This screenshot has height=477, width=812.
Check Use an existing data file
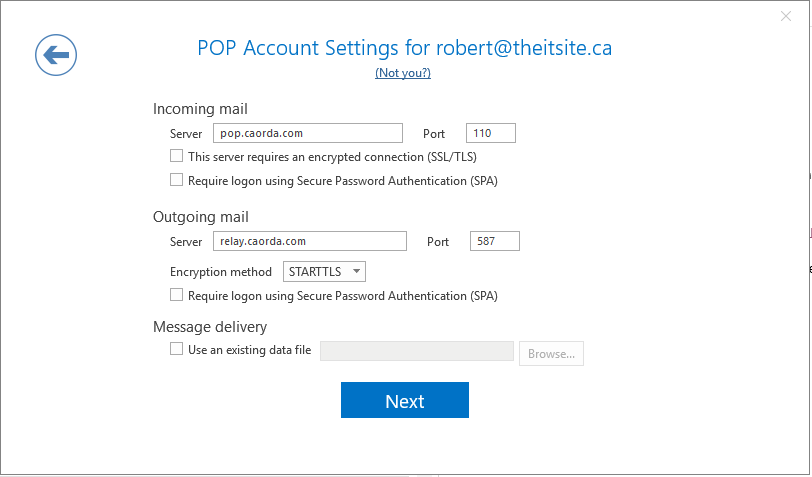[177, 349]
